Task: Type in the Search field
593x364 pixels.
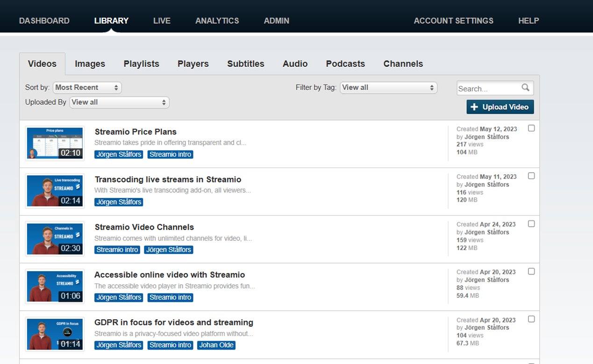Action: [489, 88]
